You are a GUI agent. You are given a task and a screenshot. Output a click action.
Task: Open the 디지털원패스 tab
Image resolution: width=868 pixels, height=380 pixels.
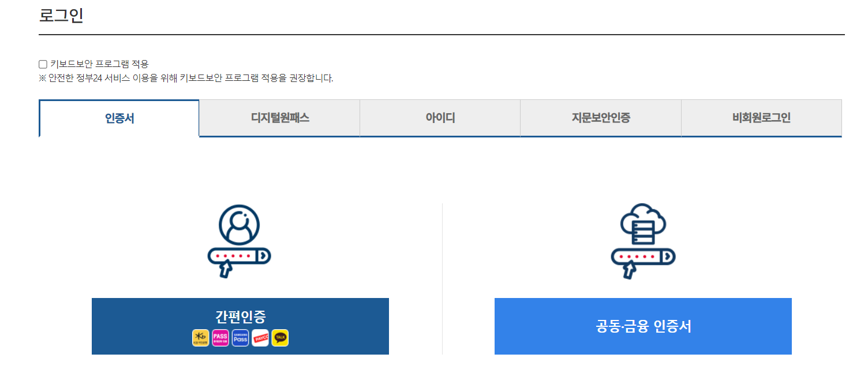280,118
